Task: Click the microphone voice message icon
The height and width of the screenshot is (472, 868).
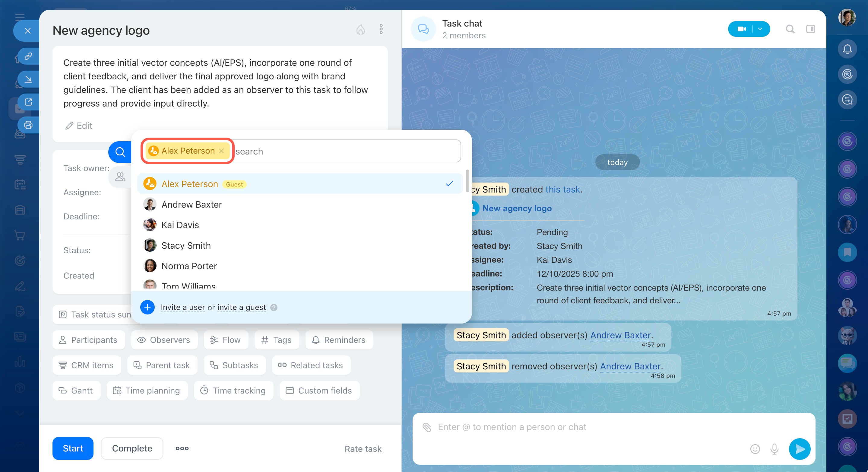Action: 774,449
